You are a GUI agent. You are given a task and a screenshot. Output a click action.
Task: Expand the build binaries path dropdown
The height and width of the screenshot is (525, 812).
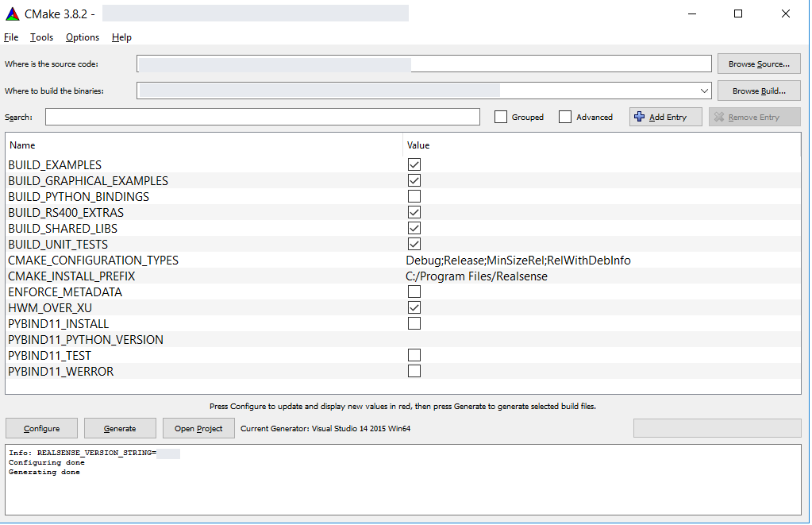point(704,91)
